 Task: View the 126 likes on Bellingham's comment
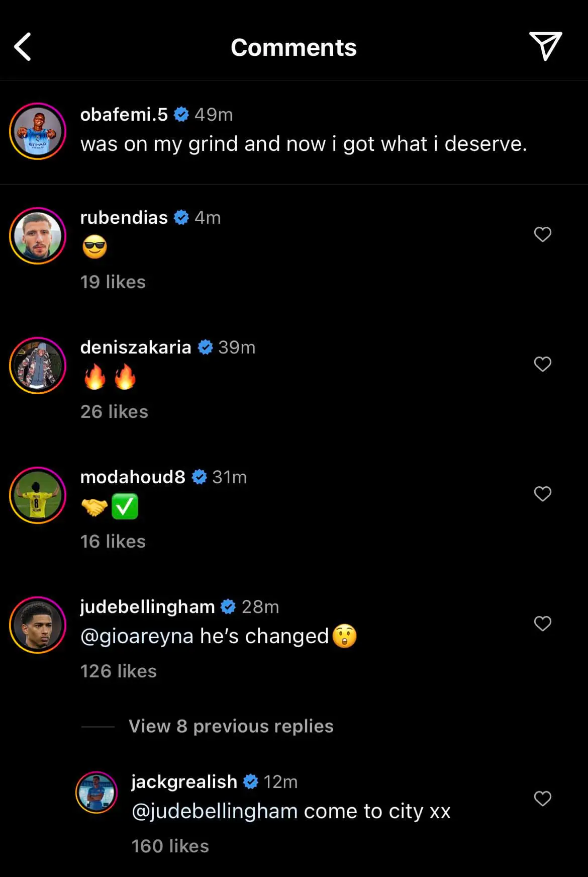(x=119, y=670)
